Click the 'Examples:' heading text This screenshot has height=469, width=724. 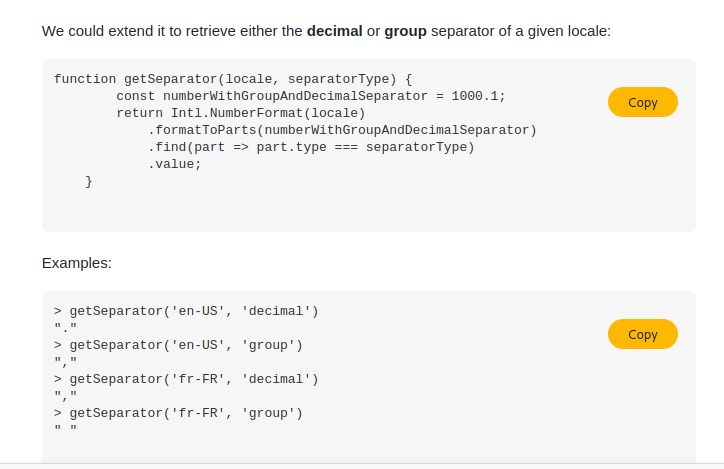(77, 263)
